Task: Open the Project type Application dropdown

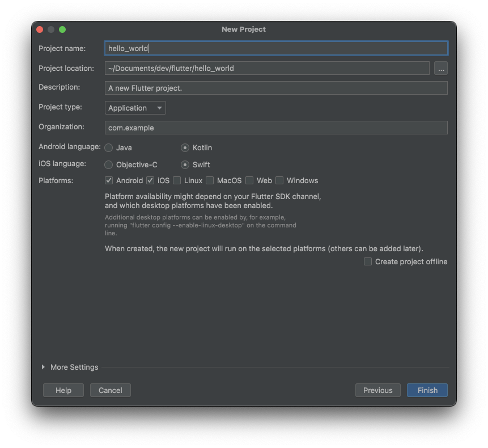Action: click(135, 108)
